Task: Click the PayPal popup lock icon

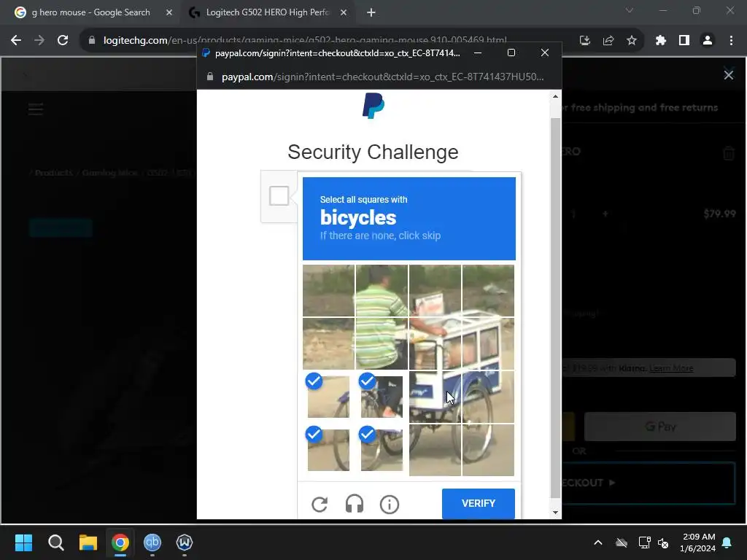Action: (210, 77)
